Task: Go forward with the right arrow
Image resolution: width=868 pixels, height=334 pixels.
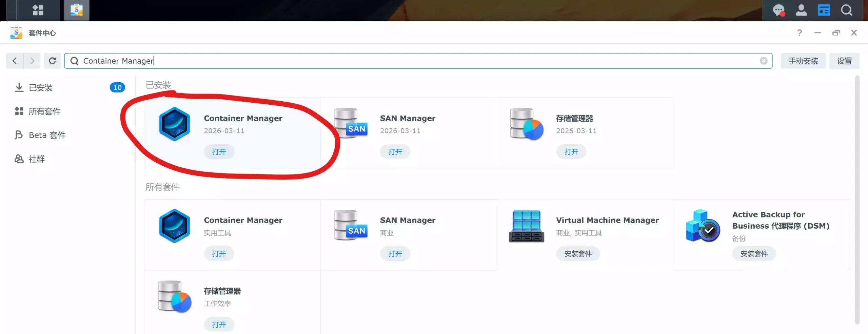Action: 32,61
